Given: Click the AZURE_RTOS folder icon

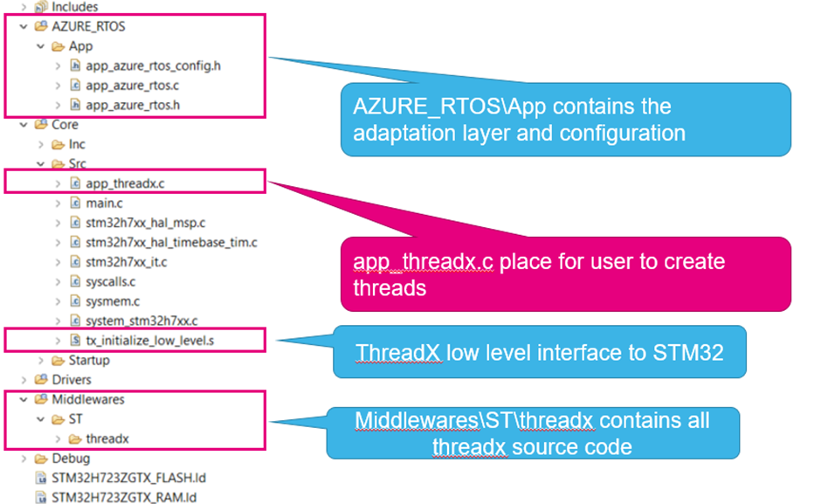Looking at the screenshot, I should (x=41, y=26).
